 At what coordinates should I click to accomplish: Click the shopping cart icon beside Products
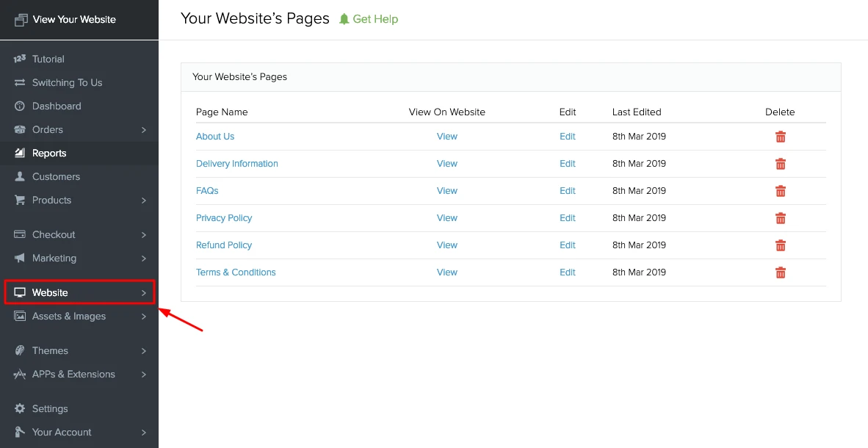tap(20, 200)
